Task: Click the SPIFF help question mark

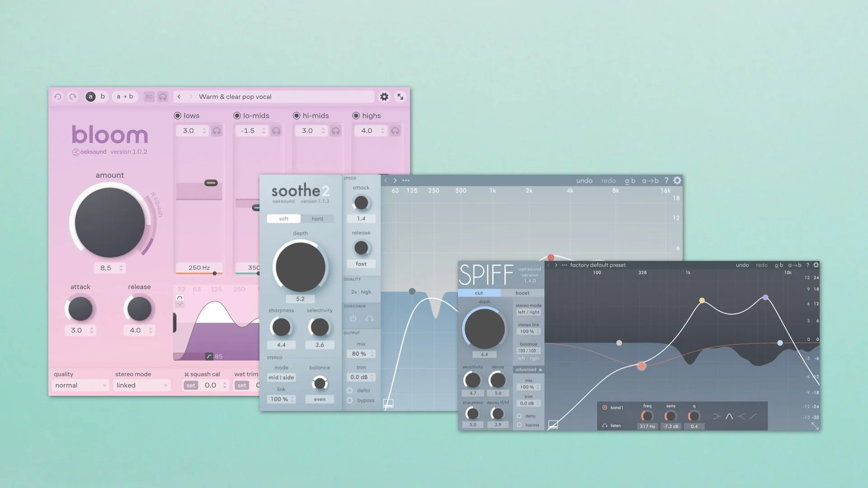Action: (x=807, y=265)
